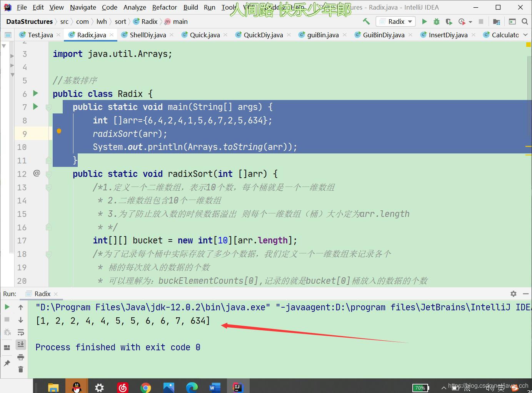Show hidden editor tabs chevron

point(525,35)
